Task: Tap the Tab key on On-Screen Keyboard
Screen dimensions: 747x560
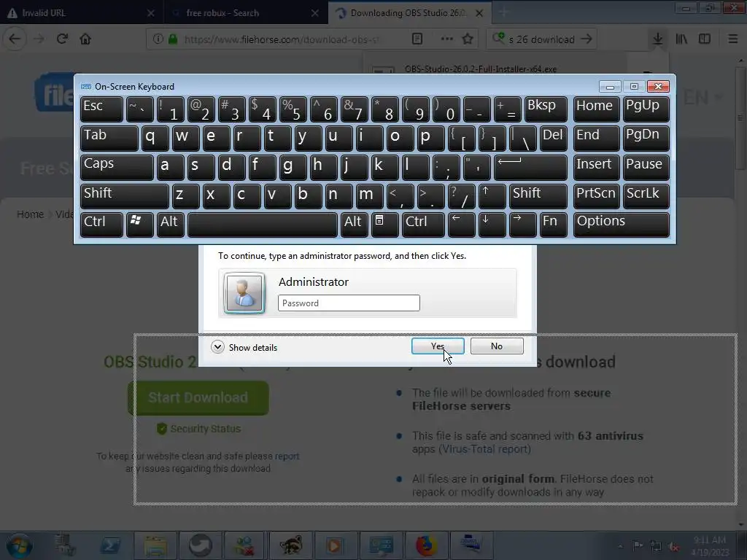Action: coord(109,138)
